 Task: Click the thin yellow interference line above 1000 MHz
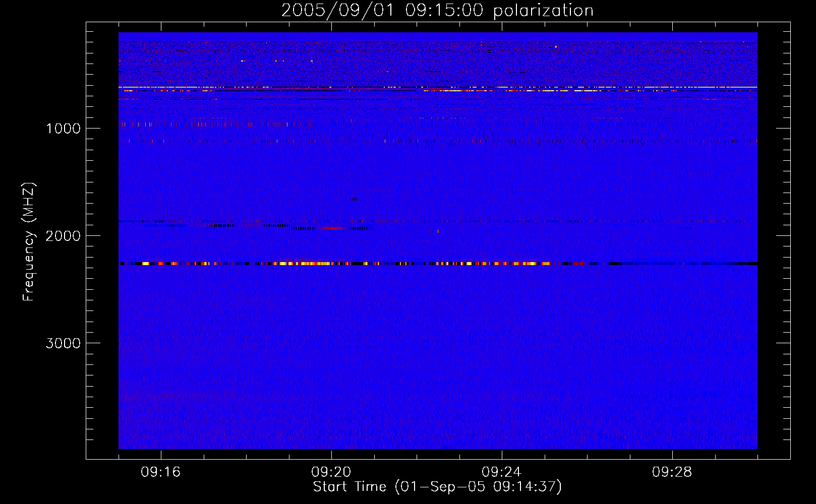coord(438,87)
